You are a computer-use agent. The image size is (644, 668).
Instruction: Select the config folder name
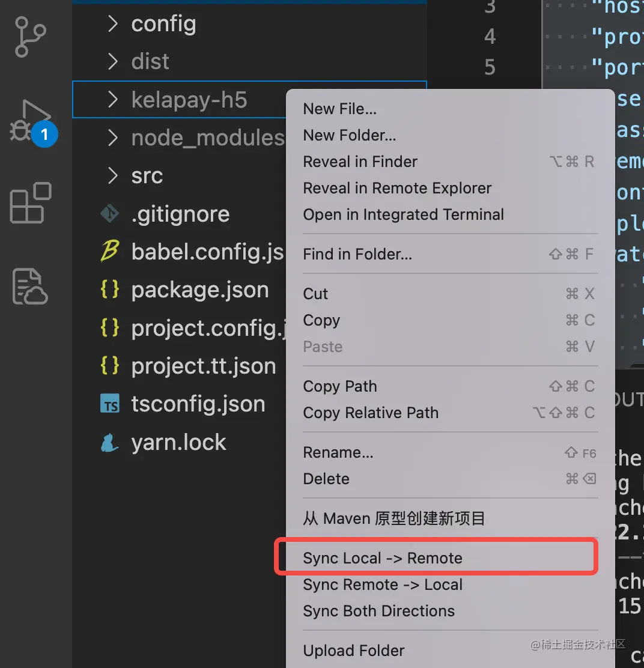(163, 24)
